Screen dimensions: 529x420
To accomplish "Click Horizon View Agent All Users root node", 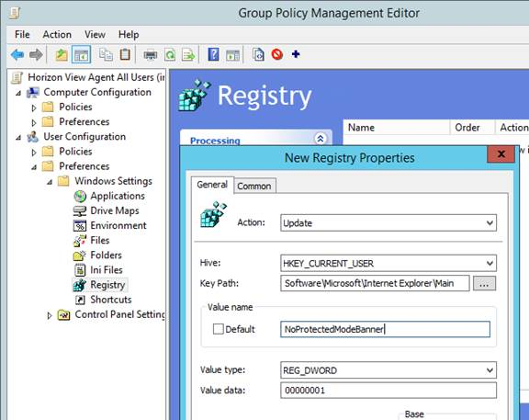I will [96, 77].
